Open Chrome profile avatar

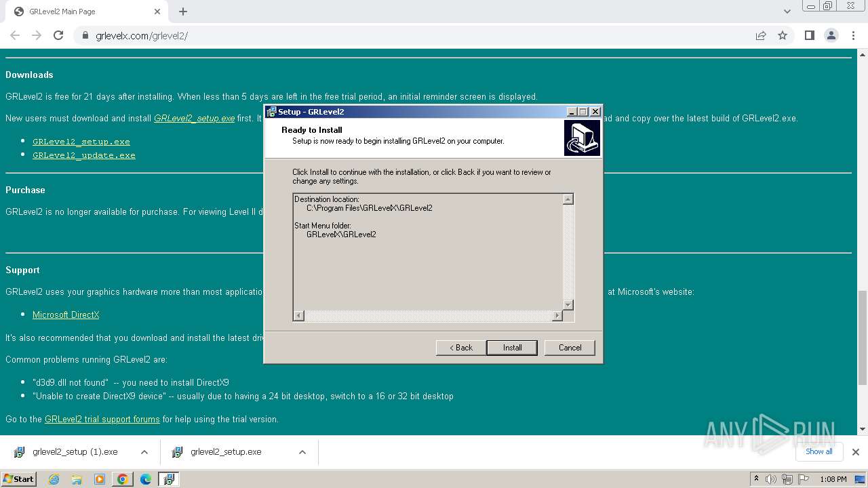831,35
